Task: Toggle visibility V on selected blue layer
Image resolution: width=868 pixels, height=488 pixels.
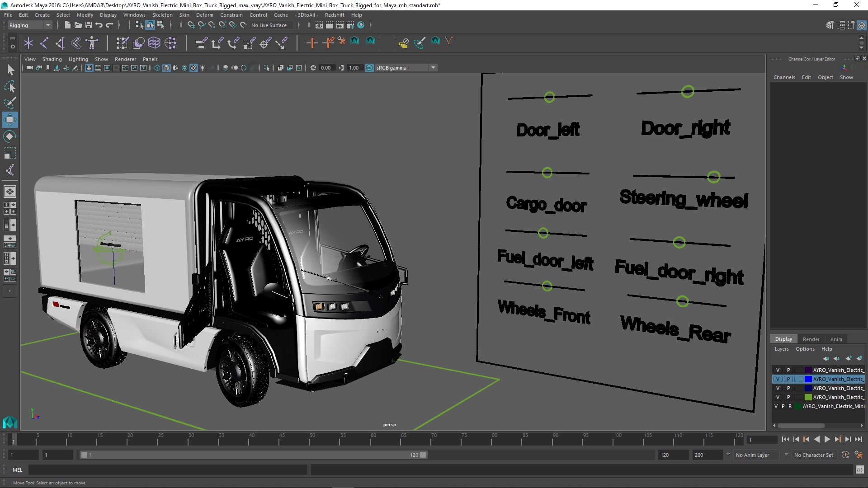Action: click(778, 379)
